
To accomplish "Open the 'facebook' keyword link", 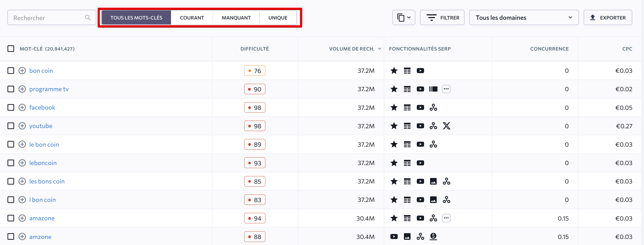I will (x=42, y=107).
